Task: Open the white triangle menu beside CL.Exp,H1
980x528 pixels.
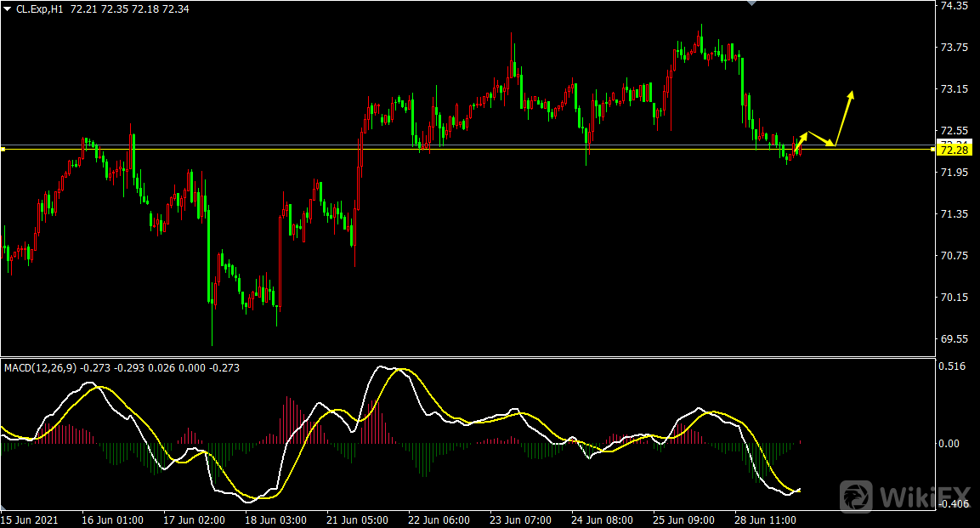Action: [8, 9]
